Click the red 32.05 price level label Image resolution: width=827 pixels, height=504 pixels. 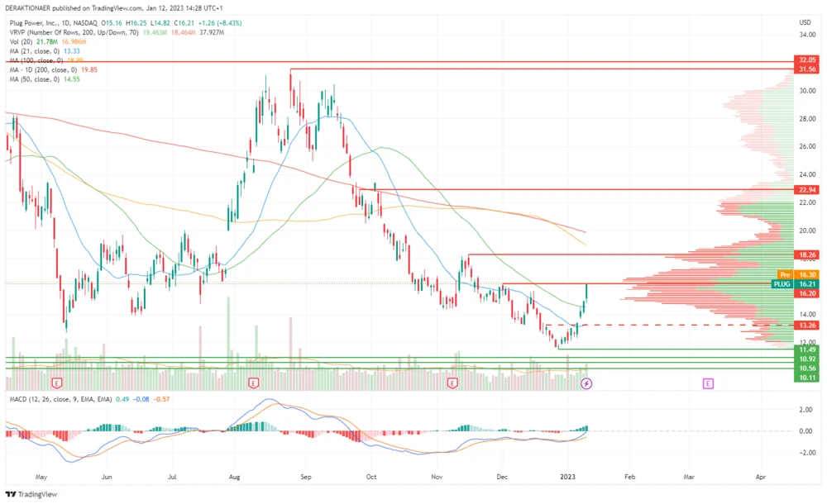coord(806,60)
